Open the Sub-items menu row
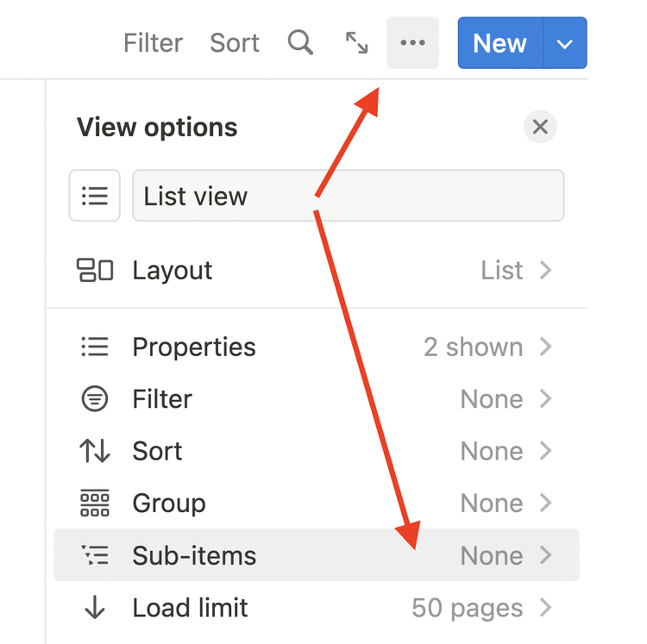Image resolution: width=647 pixels, height=644 pixels. [317, 555]
